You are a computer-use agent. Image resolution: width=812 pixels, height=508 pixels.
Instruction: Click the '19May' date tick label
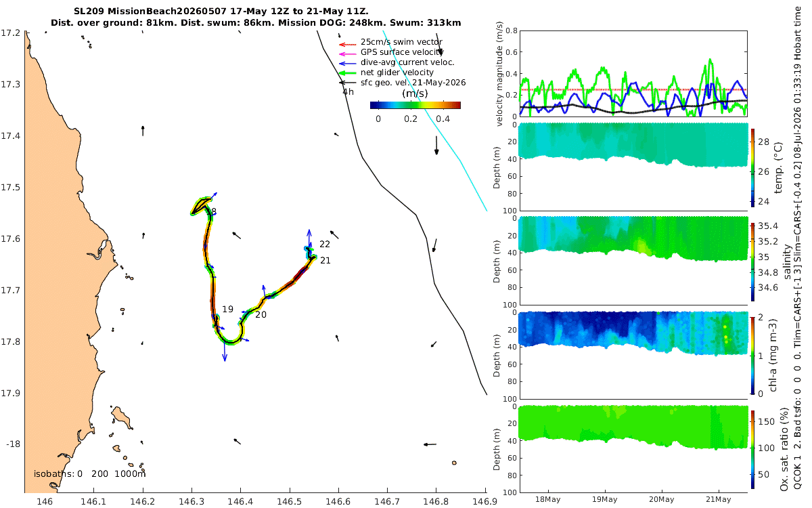604,500
